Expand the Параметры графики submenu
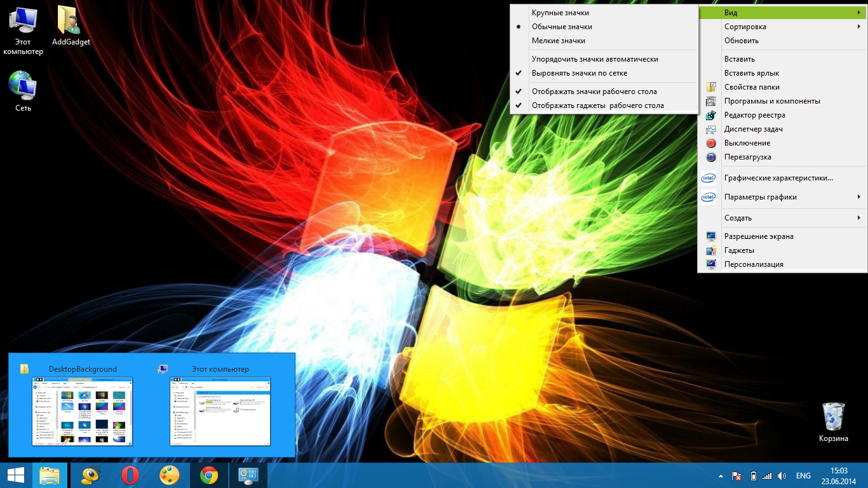868x488 pixels. click(782, 197)
